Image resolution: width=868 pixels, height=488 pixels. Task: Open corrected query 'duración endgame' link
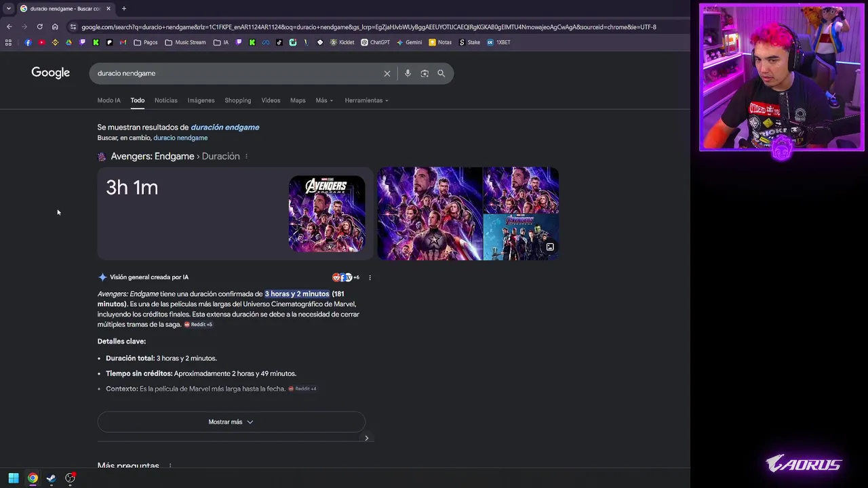point(225,127)
